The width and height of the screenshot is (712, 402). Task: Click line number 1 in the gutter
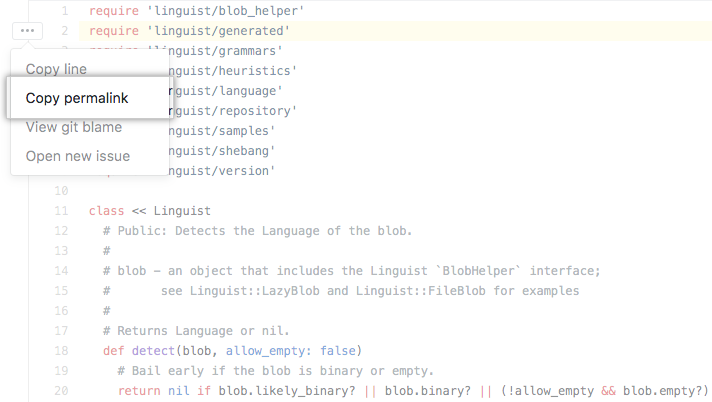coord(64,11)
